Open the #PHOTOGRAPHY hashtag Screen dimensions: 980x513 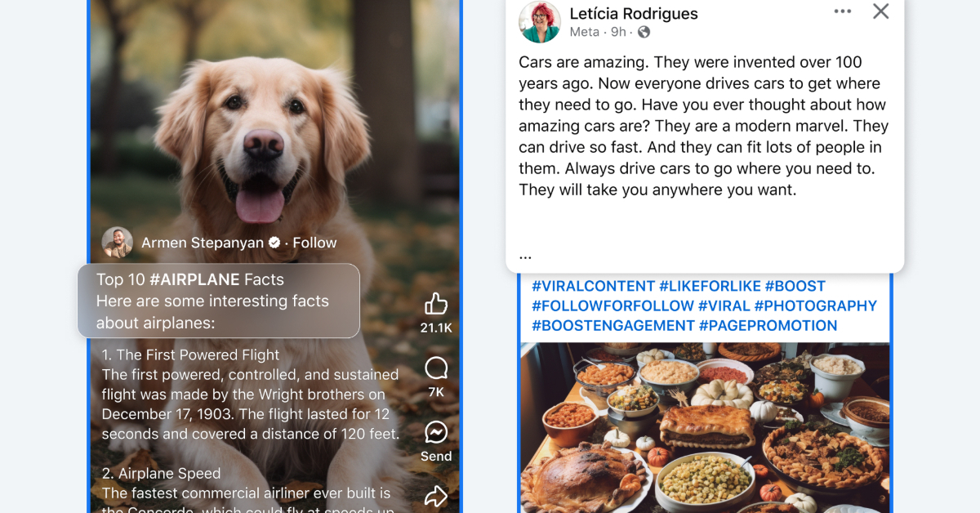[x=816, y=306]
